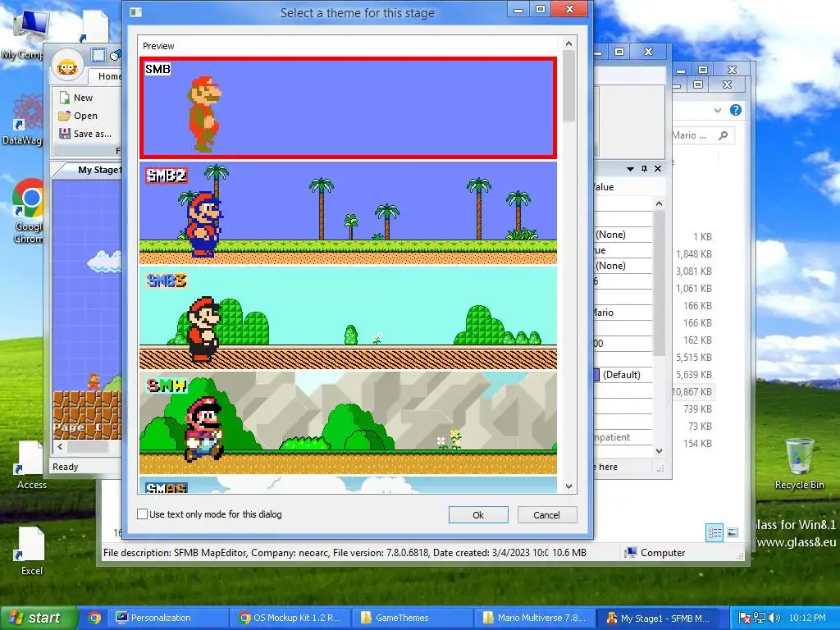Open the properties panel dropdown triangle
This screenshot has height=630, width=840.
630,169
